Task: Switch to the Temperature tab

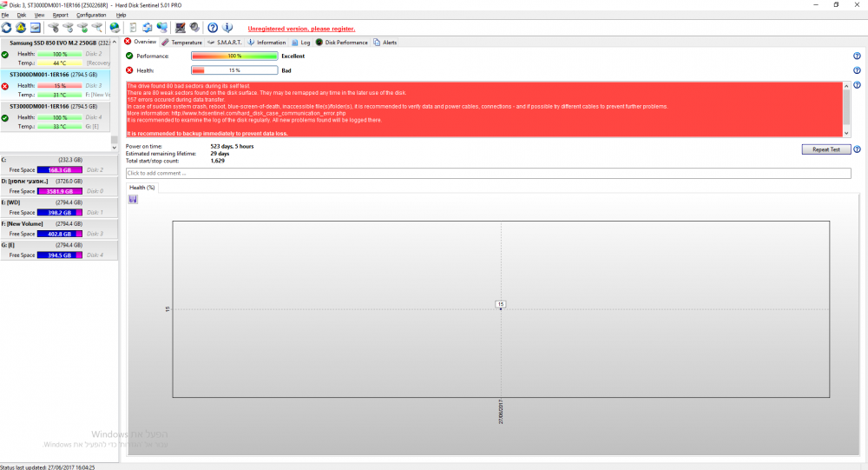Action: 182,42
